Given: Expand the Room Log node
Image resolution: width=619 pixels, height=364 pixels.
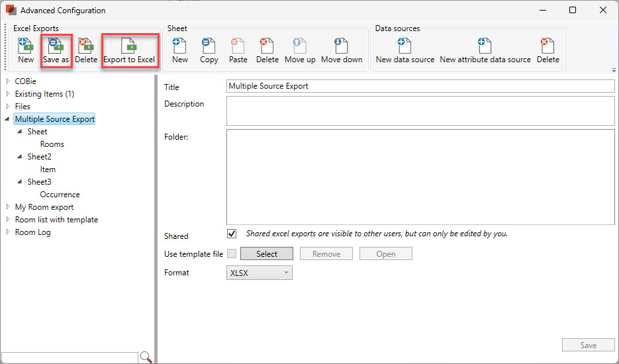Looking at the screenshot, I should click(8, 232).
